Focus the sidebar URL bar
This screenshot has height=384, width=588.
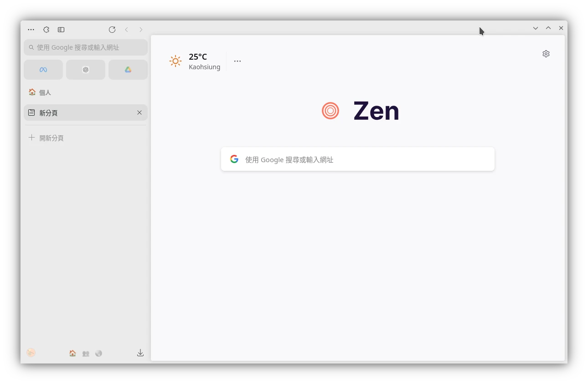click(86, 47)
